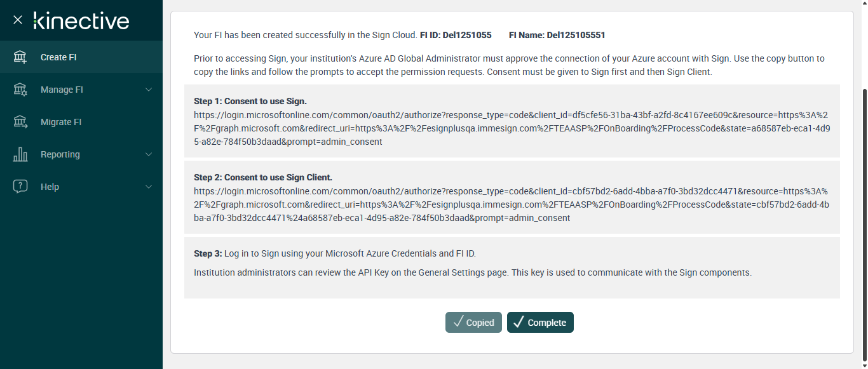Click the Help question bubble icon

tap(20, 187)
